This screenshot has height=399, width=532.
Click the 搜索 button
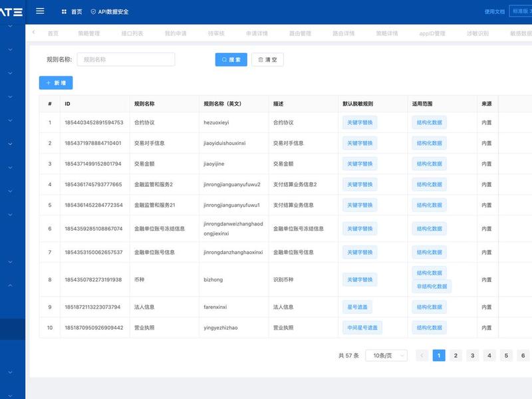tap(231, 60)
